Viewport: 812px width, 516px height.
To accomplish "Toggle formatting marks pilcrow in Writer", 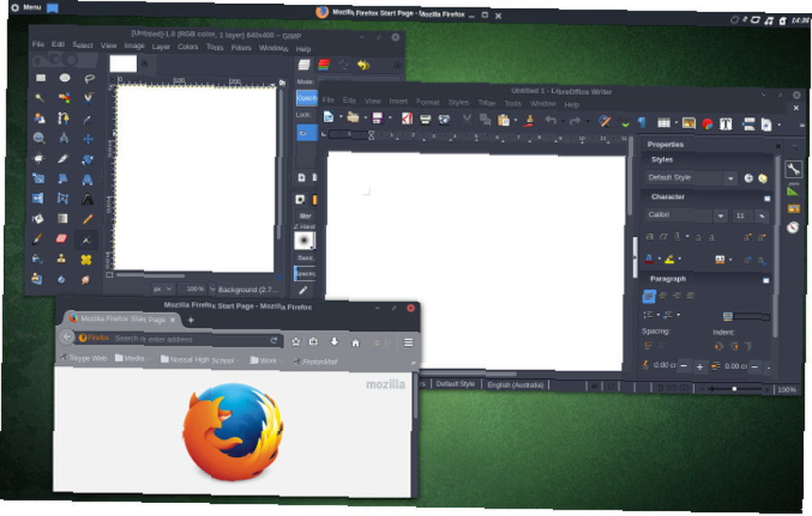I will pyautogui.click(x=641, y=123).
